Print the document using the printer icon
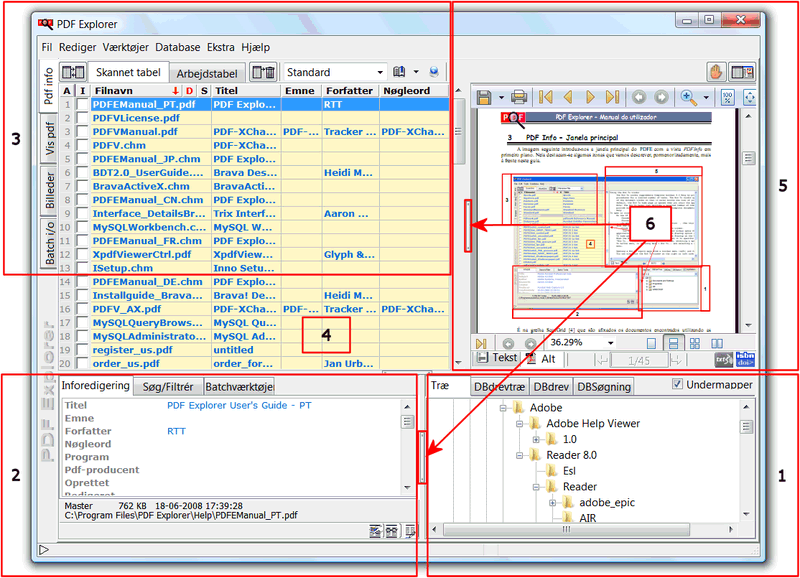Screen dimensions: 800x578 [x=519, y=97]
